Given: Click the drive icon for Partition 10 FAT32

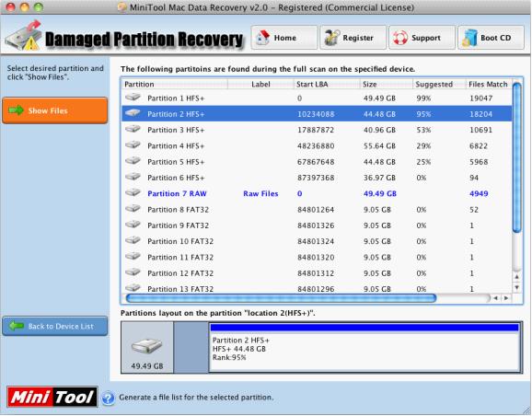Looking at the screenshot, I should click(x=133, y=240).
